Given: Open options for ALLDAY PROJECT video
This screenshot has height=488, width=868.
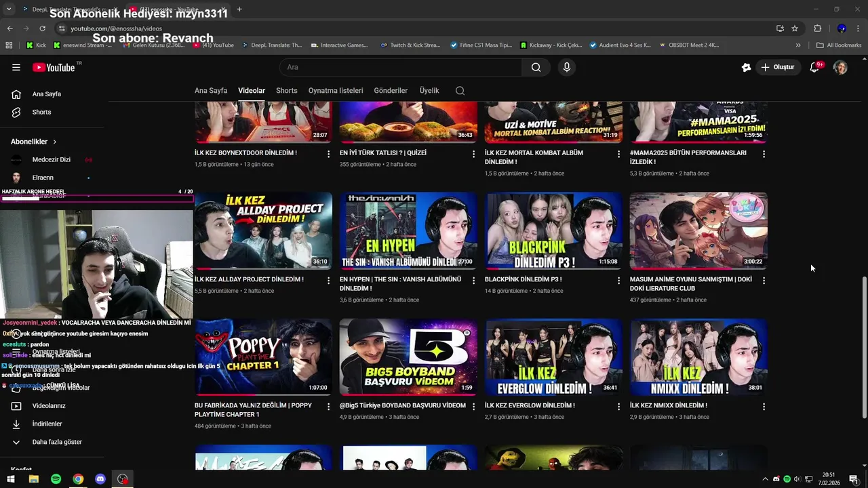Looking at the screenshot, I should [328, 281].
